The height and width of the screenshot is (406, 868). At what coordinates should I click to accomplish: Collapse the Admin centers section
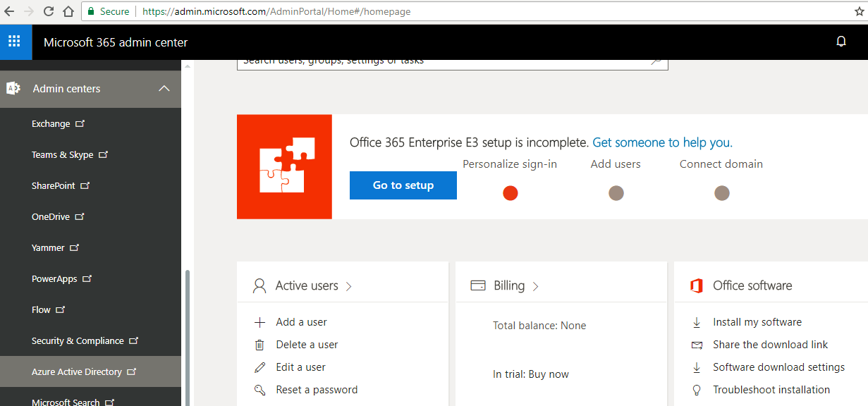[164, 89]
